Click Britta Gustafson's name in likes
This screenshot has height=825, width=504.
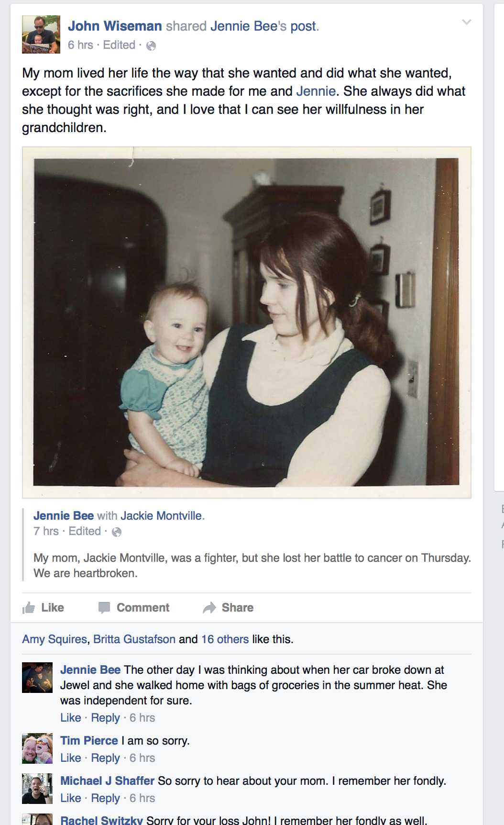tap(134, 639)
